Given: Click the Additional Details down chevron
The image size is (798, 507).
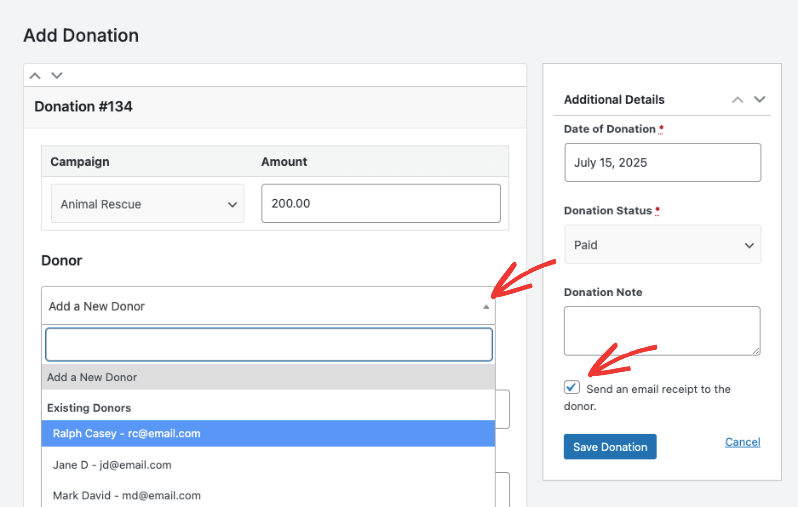Looking at the screenshot, I should click(759, 99).
